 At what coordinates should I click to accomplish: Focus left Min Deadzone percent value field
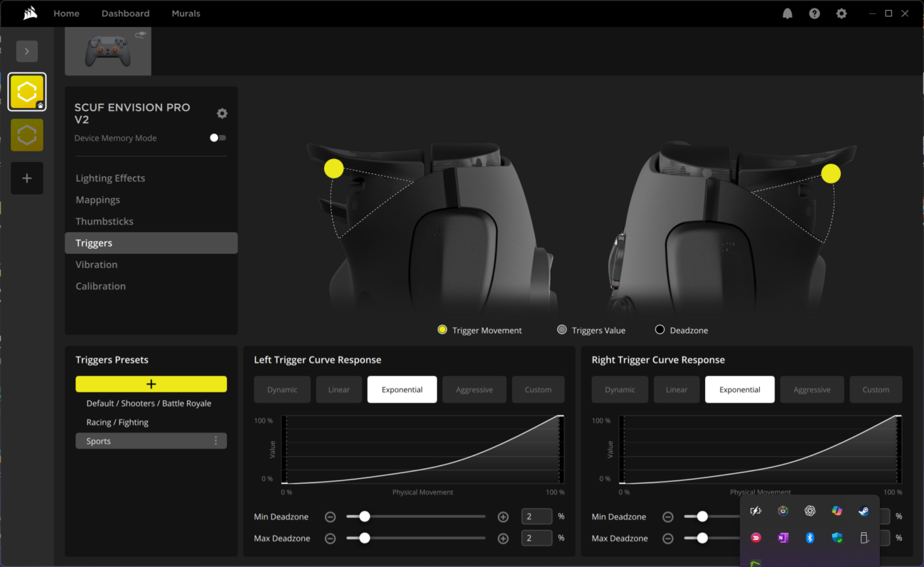click(537, 517)
